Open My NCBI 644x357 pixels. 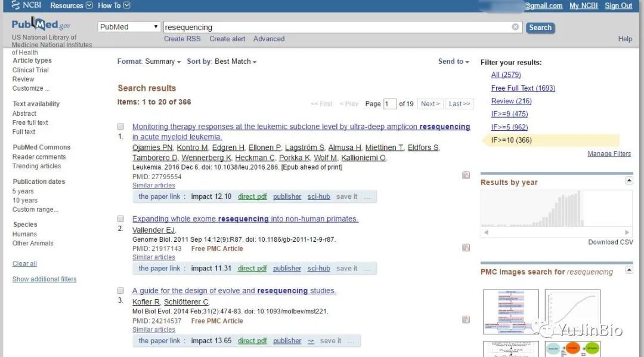point(583,5)
